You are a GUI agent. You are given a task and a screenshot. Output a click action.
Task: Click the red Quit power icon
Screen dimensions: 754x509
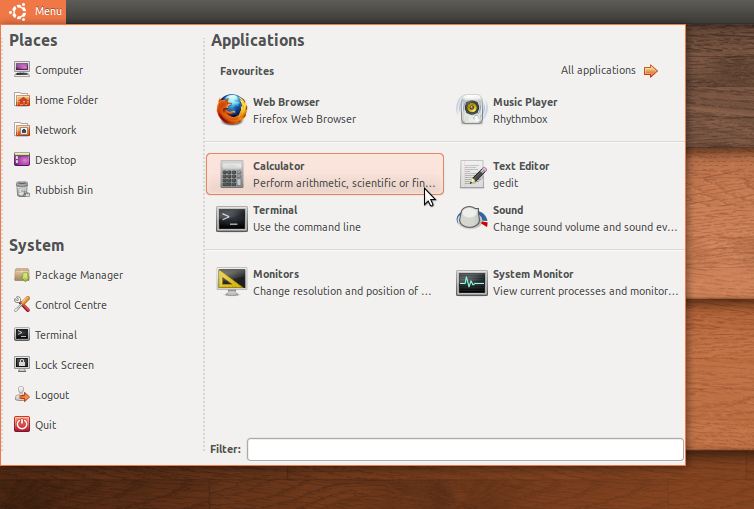tap(22, 425)
